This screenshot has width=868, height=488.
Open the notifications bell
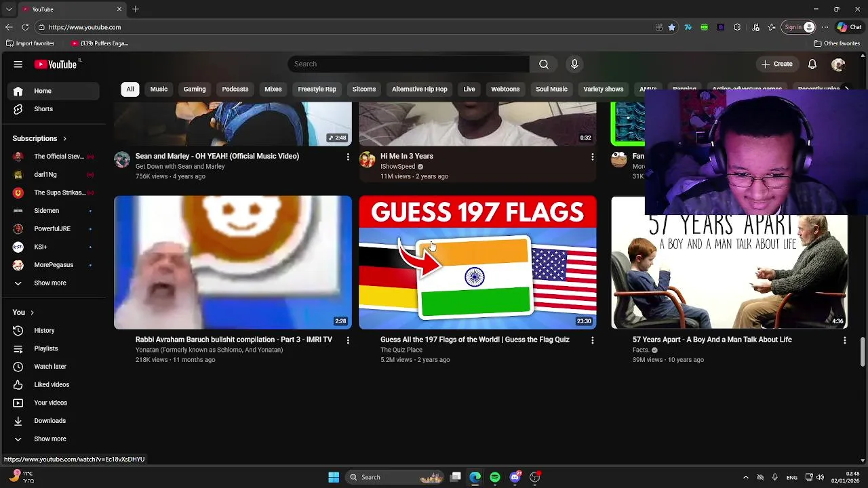[812, 64]
